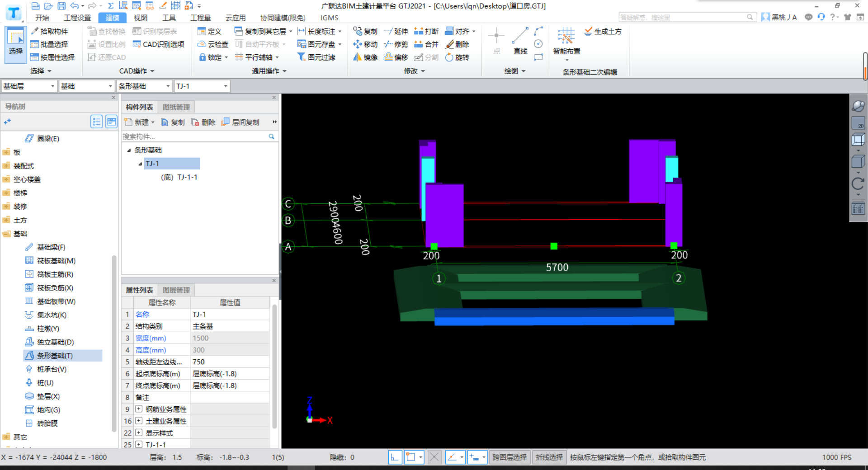
Task: Open the 修改 group dropdown arrow
Action: [x=423, y=71]
